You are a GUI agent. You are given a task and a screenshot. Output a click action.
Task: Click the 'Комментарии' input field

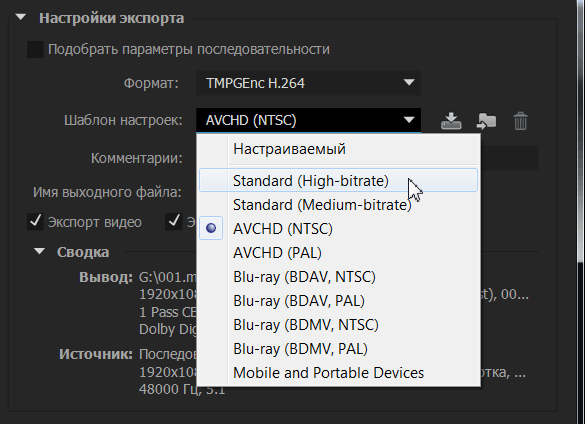point(509,158)
